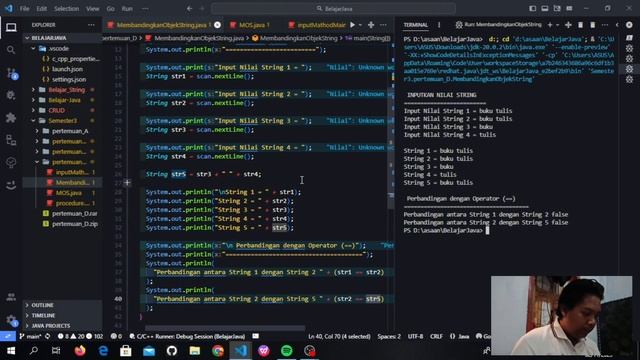Click the Run Java play button in the editor
This screenshot has height=360, width=640.
click(x=352, y=25)
